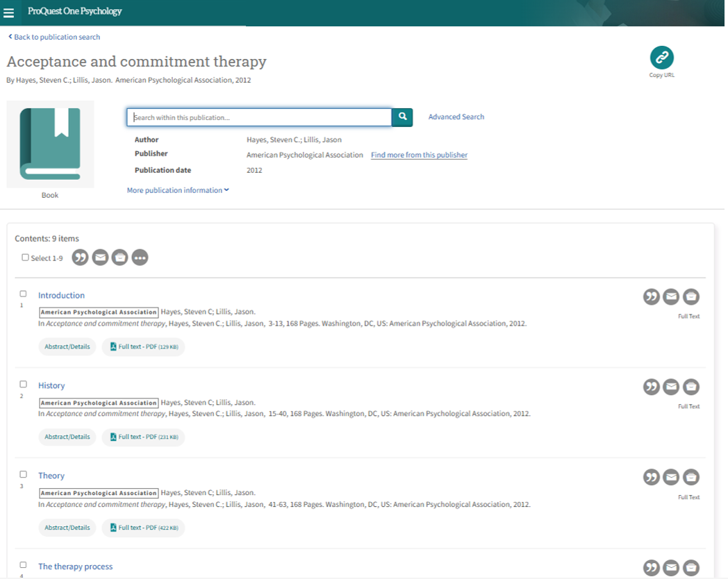This screenshot has height=579, width=728.
Task: Expand More publication information
Action: pos(178,190)
